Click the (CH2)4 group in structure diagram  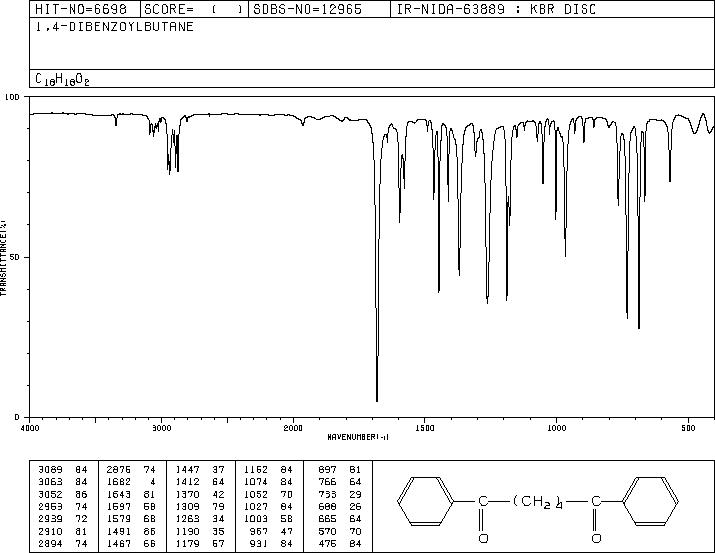tap(538, 502)
